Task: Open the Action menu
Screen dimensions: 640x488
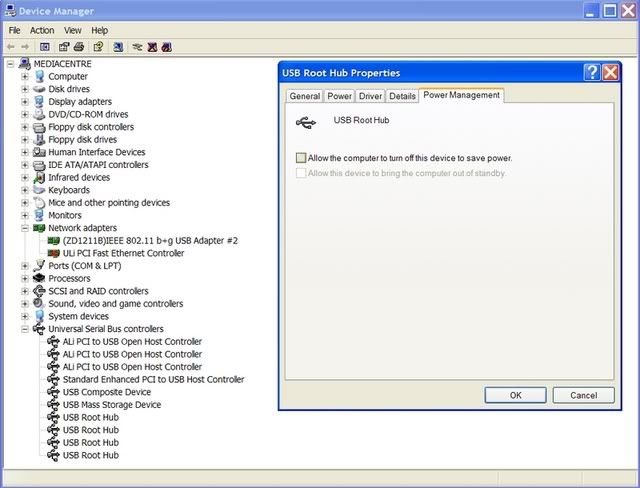Action: point(42,31)
